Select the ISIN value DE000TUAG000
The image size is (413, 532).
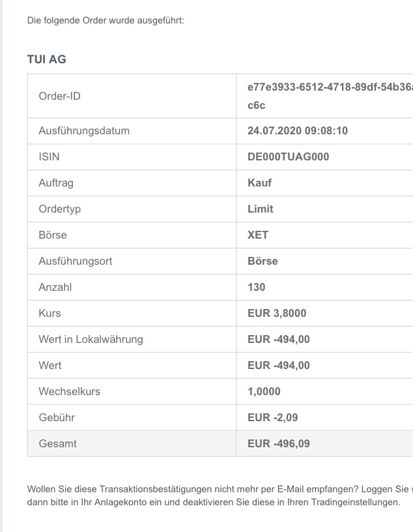tap(289, 156)
